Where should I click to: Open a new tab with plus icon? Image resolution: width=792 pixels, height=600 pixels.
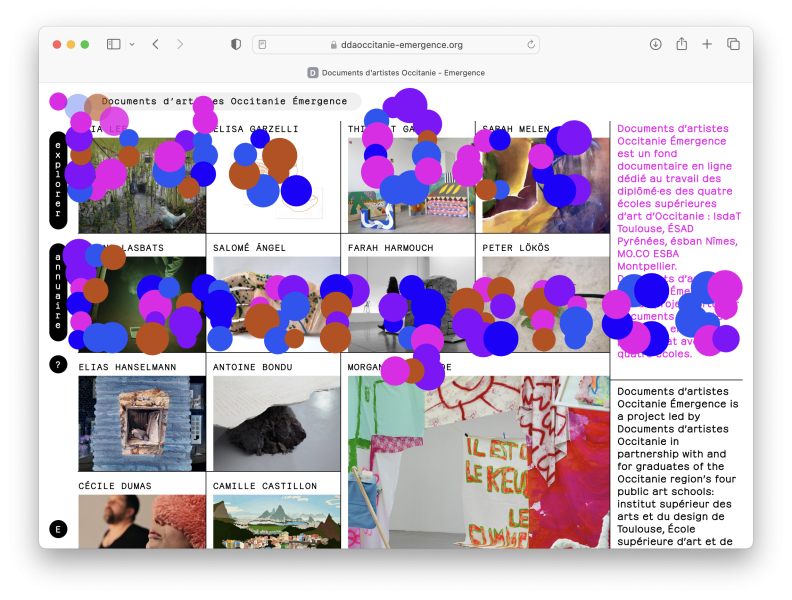point(707,44)
